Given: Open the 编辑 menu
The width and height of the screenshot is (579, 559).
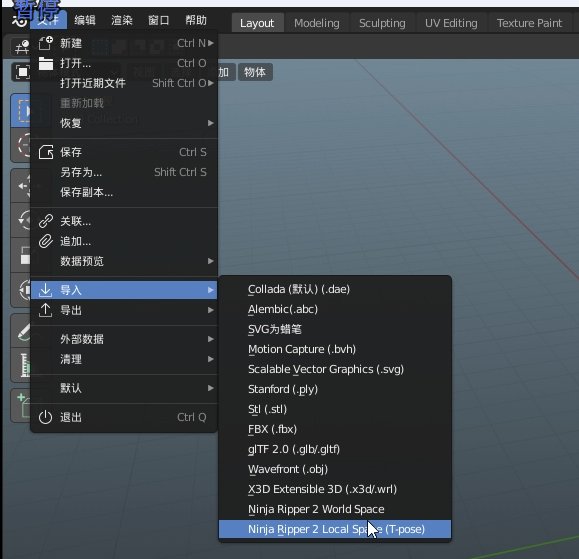Looking at the screenshot, I should (85, 20).
